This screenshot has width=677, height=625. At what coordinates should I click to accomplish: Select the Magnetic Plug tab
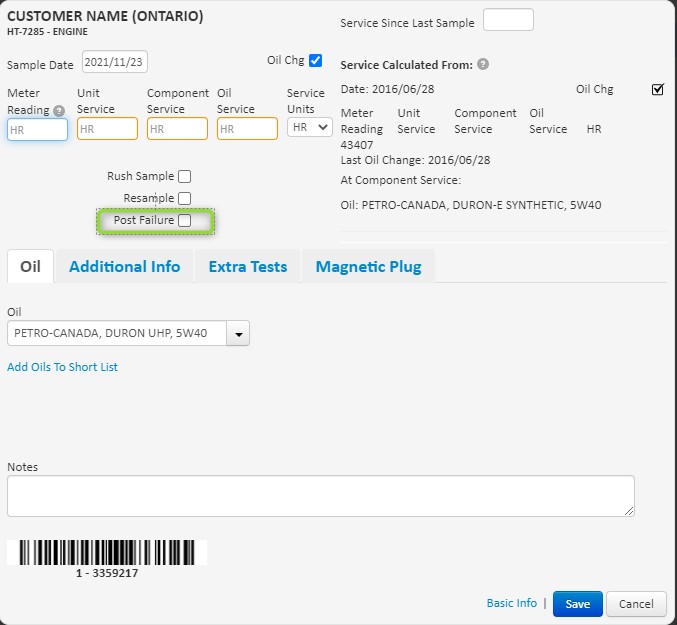368,266
